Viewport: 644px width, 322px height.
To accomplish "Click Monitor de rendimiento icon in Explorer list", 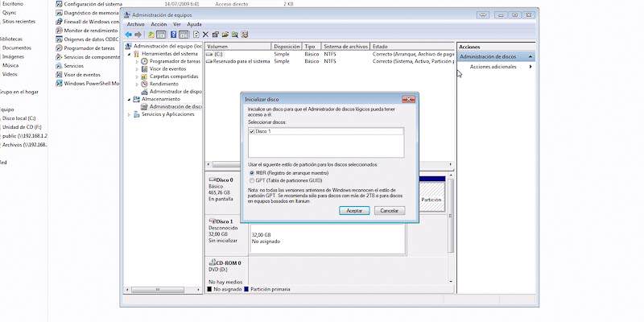I will 59,31.
